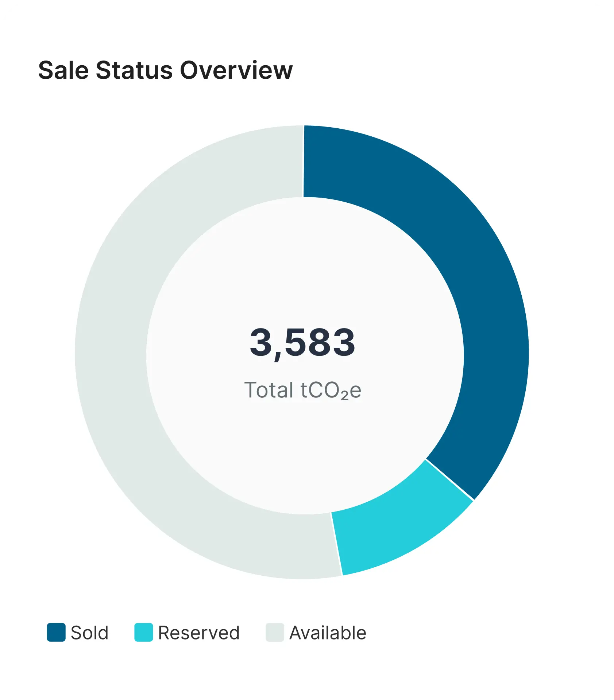Toggle the Reserved series via its legend label
Screen dimensions: 614x700
(x=199, y=633)
